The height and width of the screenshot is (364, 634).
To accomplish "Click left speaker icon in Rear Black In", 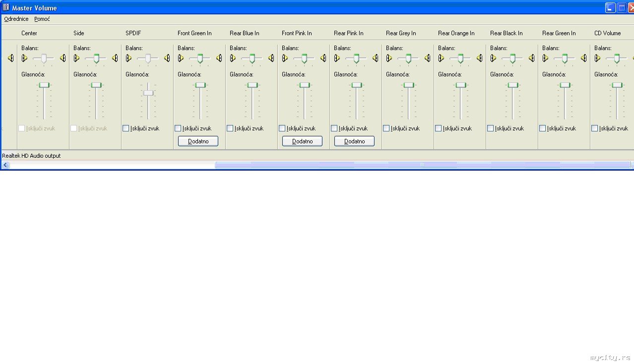I will [493, 58].
